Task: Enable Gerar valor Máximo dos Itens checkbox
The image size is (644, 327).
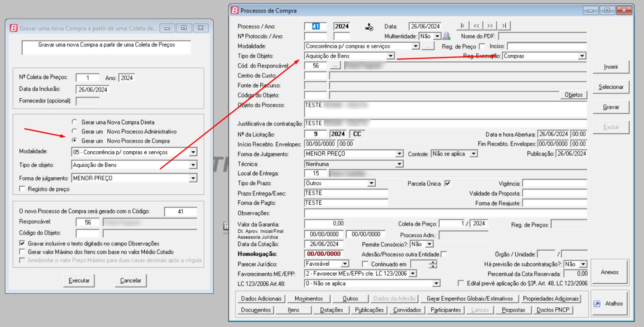Action: coord(22,252)
